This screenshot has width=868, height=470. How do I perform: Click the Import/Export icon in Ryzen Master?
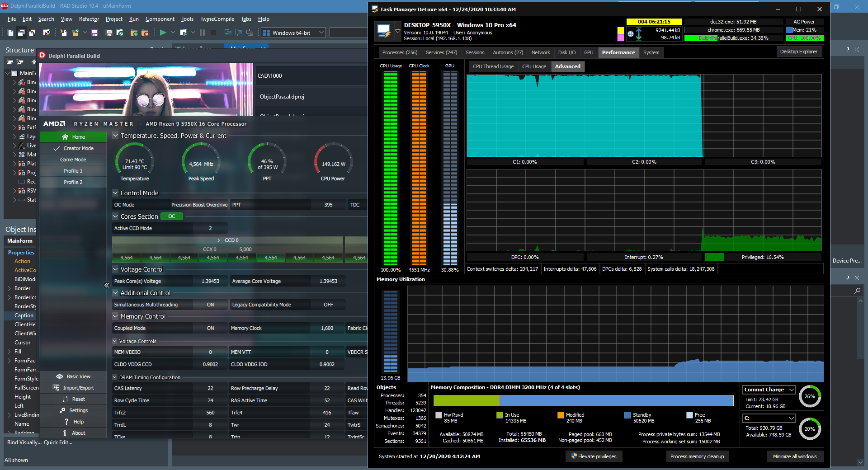point(56,388)
